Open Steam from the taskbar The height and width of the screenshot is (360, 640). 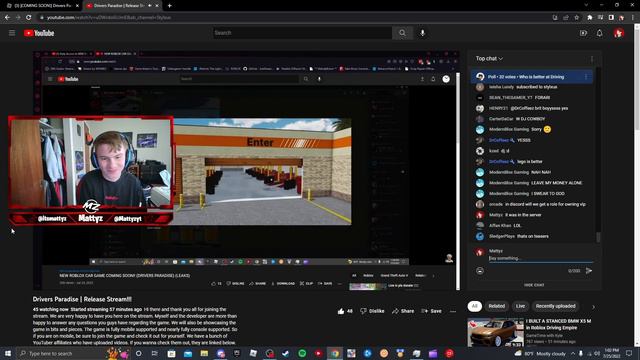(x=286, y=353)
